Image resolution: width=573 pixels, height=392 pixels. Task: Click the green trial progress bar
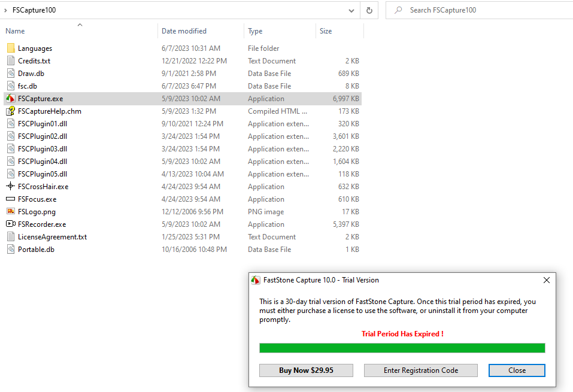[x=402, y=348]
